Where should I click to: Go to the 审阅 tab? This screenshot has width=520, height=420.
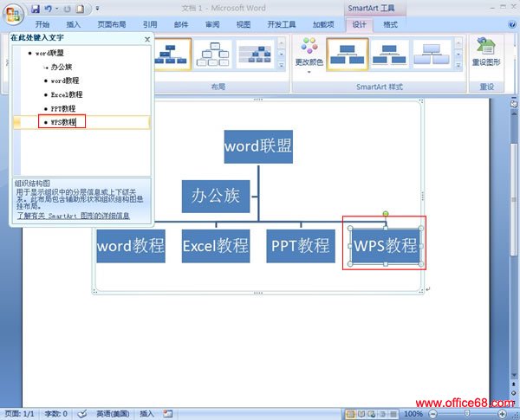(212, 24)
